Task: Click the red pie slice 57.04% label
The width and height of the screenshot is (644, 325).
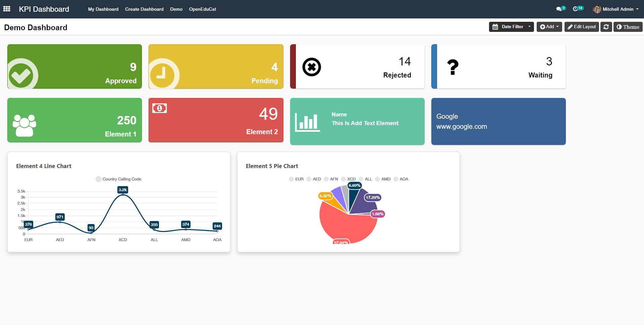Action: 341,242
